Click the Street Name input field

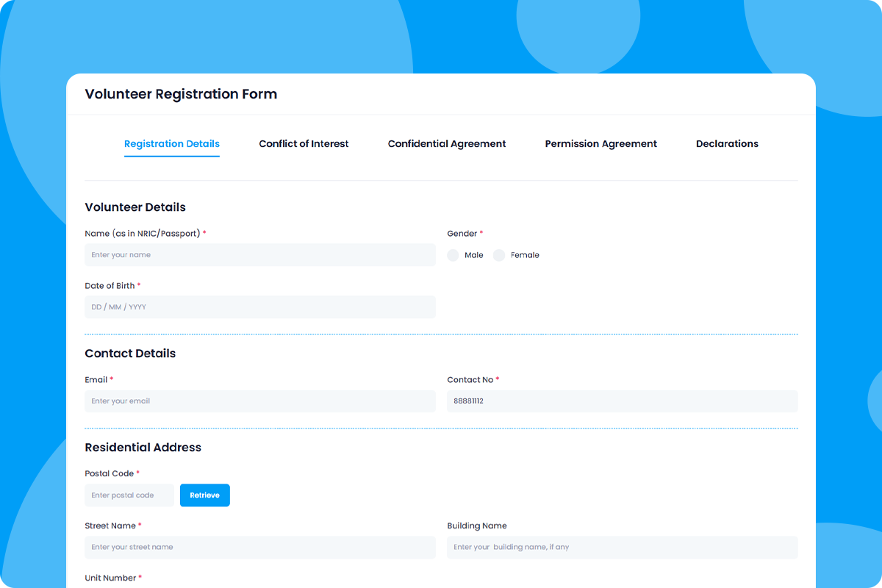click(260, 548)
